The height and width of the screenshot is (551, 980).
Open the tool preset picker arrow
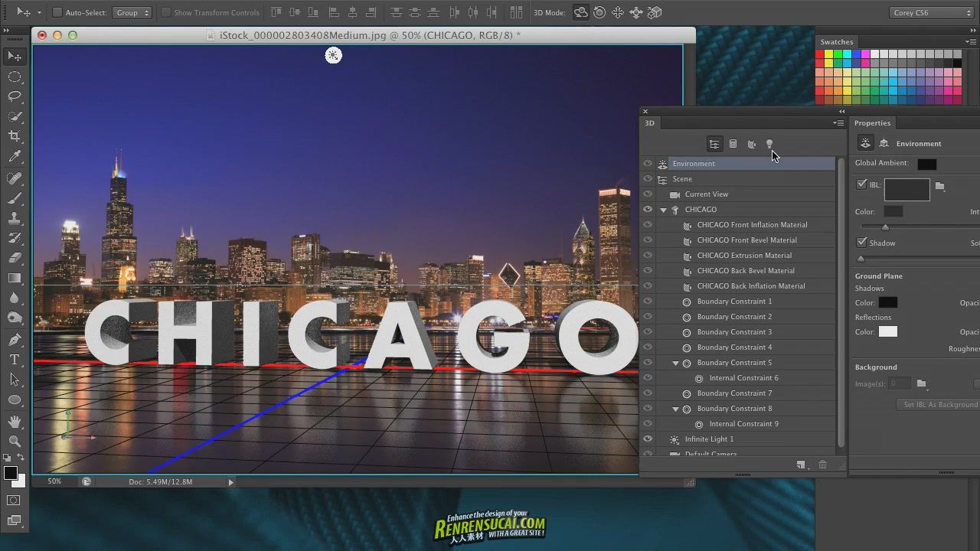(39, 13)
